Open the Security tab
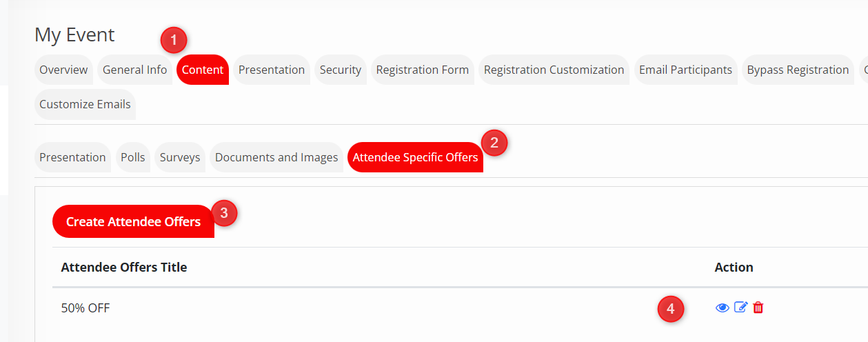868x342 pixels. (341, 70)
